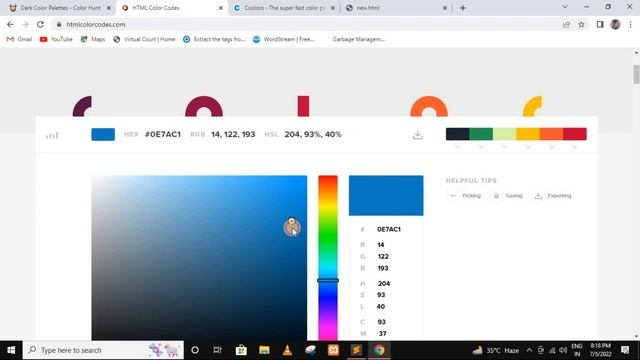Reload the current page
640x360 pixels.
click(x=40, y=24)
